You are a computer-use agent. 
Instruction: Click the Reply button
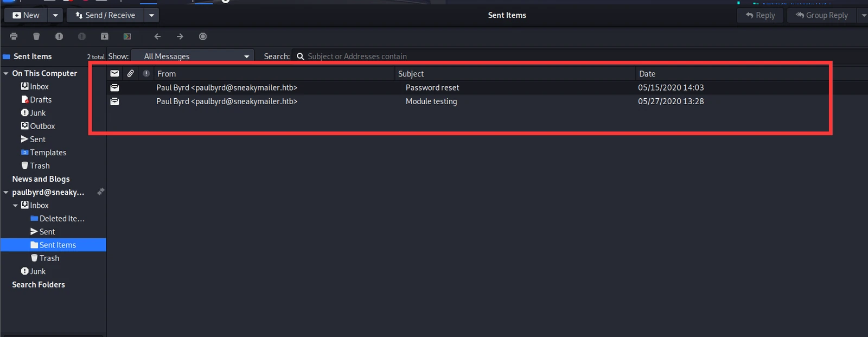coord(761,15)
